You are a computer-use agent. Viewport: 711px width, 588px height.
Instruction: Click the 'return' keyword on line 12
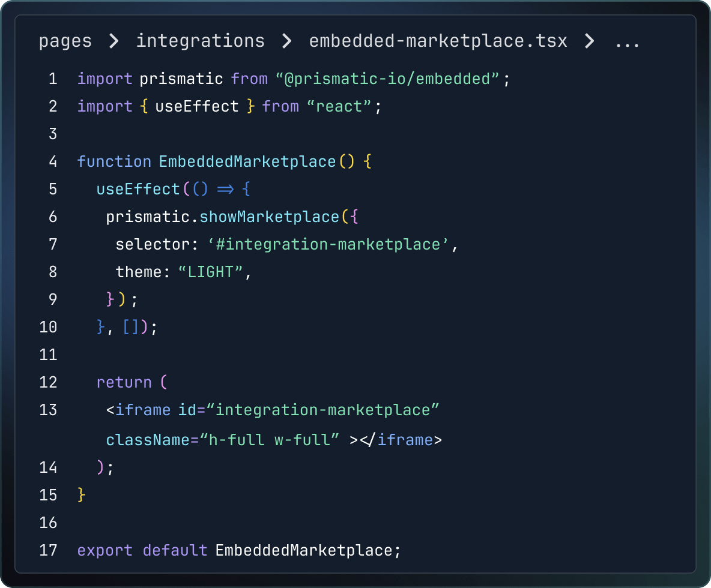[x=124, y=382]
